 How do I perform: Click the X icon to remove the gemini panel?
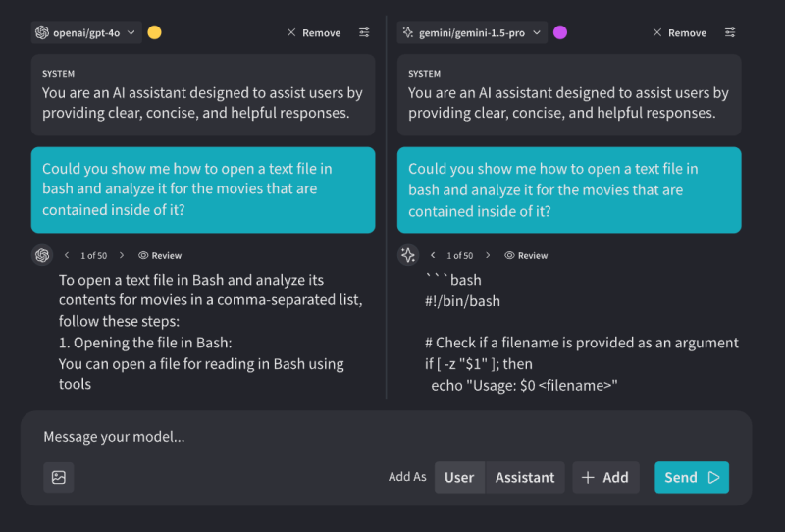656,32
